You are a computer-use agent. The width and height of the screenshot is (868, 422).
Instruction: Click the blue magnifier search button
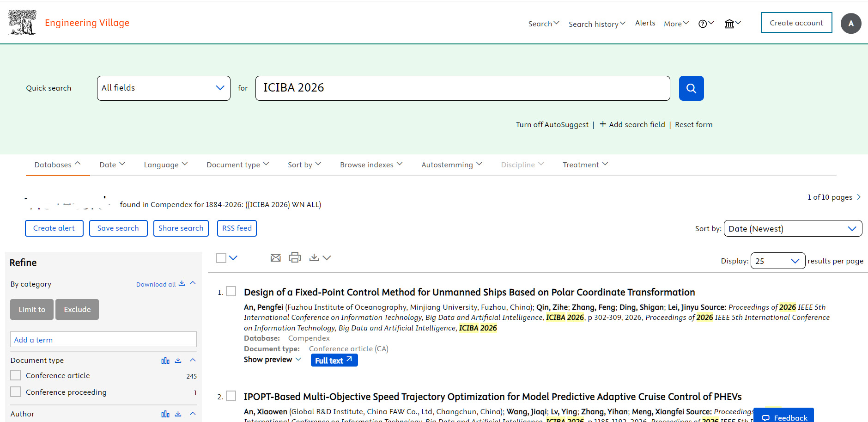691,88
